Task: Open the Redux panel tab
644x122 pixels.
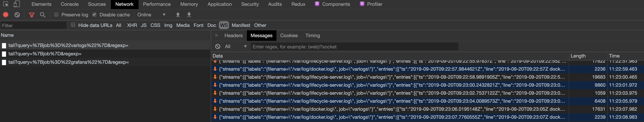Action: point(298,4)
